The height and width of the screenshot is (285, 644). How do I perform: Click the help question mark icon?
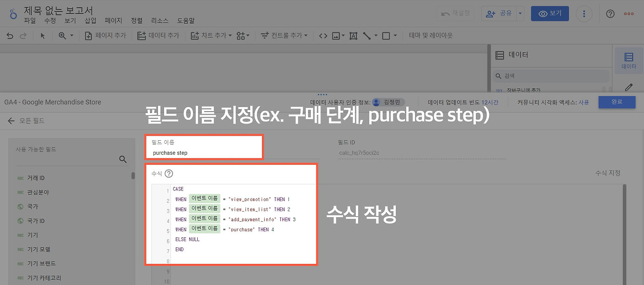click(x=610, y=14)
